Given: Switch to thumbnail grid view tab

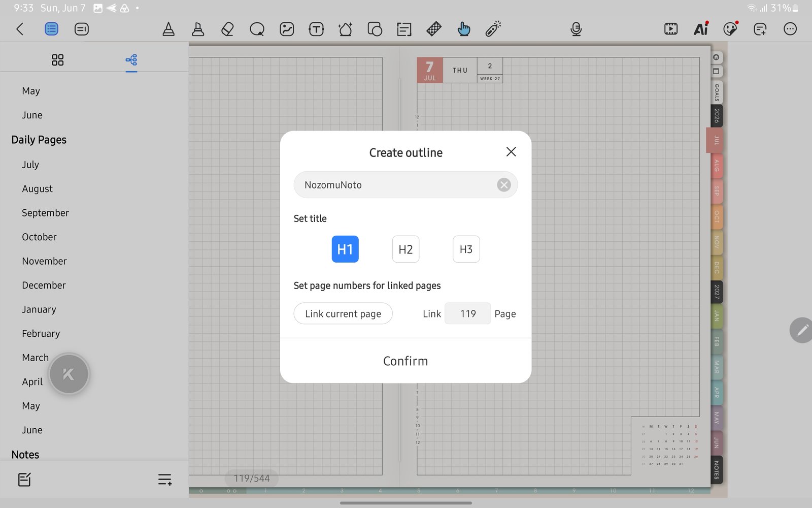Looking at the screenshot, I should tap(57, 60).
